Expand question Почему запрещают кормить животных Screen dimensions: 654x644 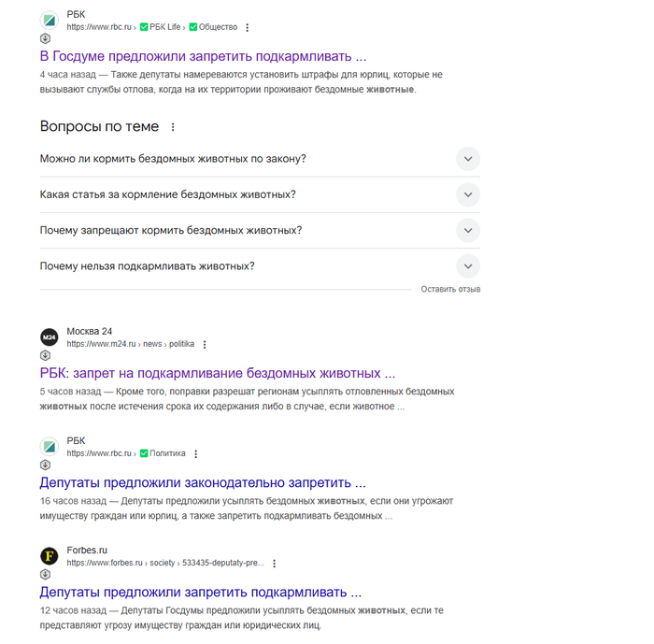[x=468, y=230]
